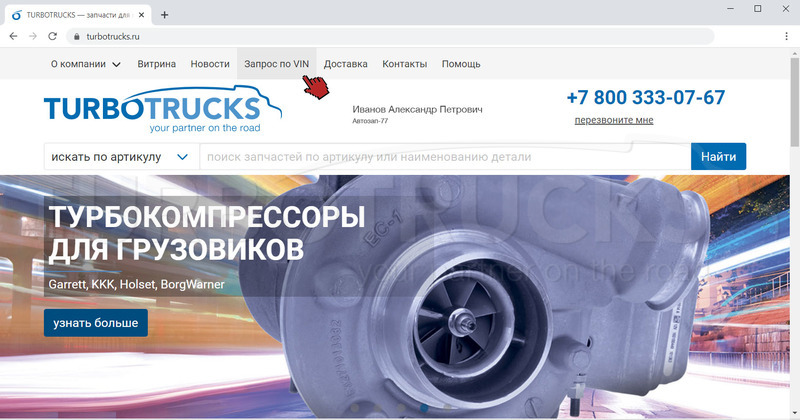Viewport: 800px width, 420px height.
Task: Click the 'перезвоните мне' callback link
Action: pyautogui.click(x=614, y=120)
